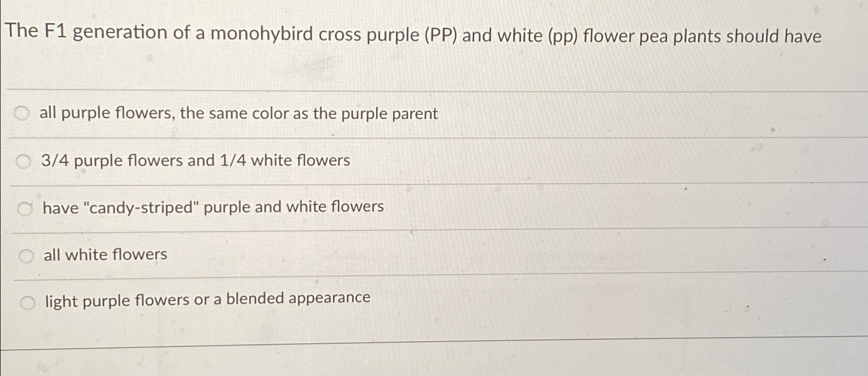Click the question title text

coord(414,35)
